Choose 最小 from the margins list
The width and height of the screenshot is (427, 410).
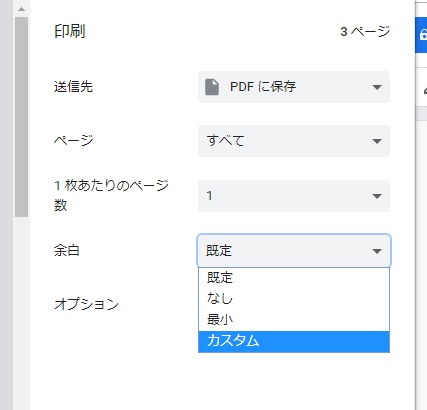[x=294, y=320]
